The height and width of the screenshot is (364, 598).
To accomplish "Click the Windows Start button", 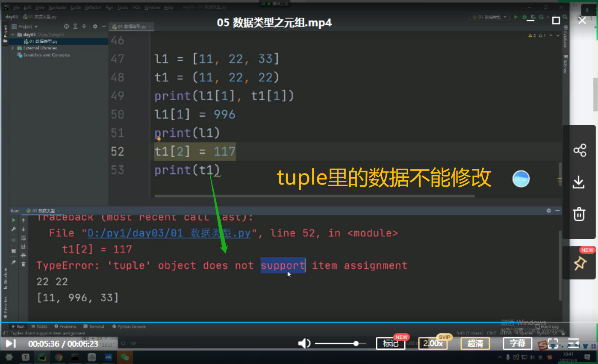I will [9, 357].
